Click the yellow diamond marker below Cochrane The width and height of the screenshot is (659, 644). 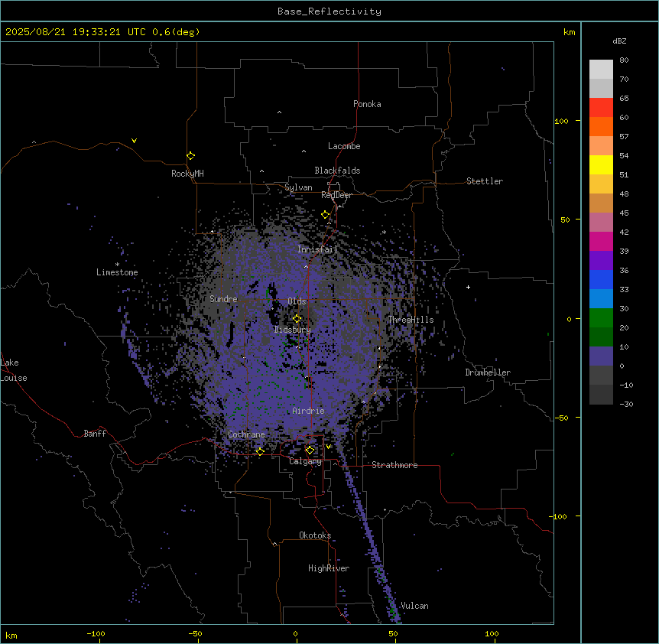[x=260, y=451]
